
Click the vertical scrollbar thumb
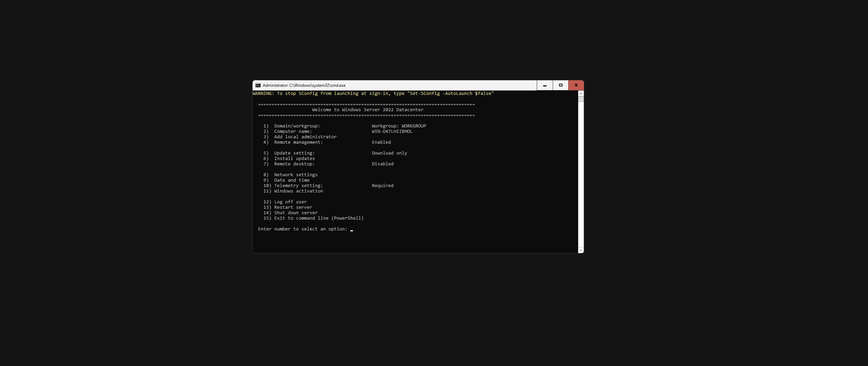pyautogui.click(x=581, y=99)
